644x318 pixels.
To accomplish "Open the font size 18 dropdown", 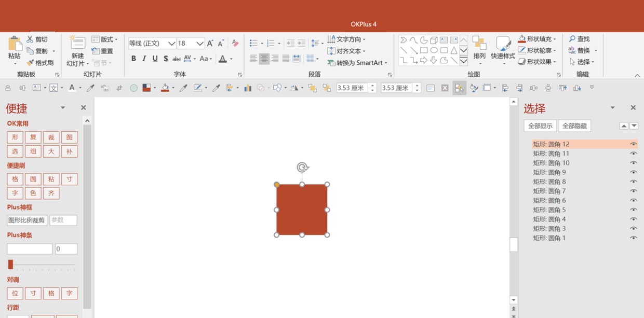I will [x=200, y=44].
